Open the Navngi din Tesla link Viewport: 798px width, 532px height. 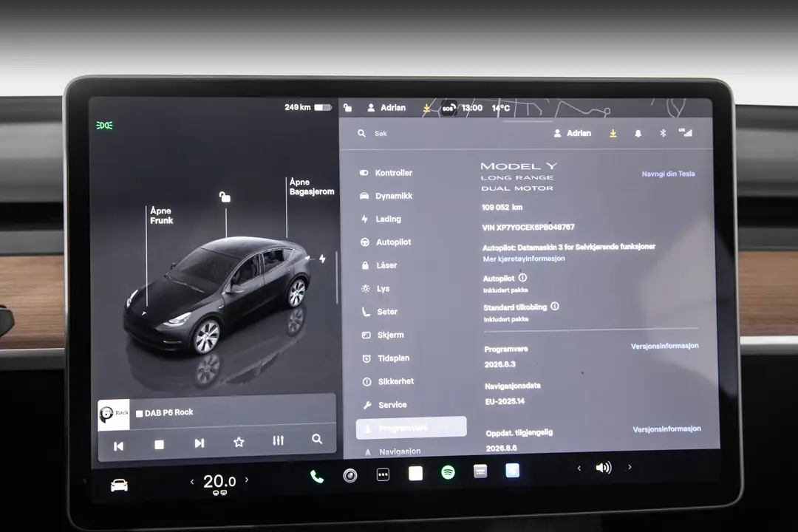668,174
